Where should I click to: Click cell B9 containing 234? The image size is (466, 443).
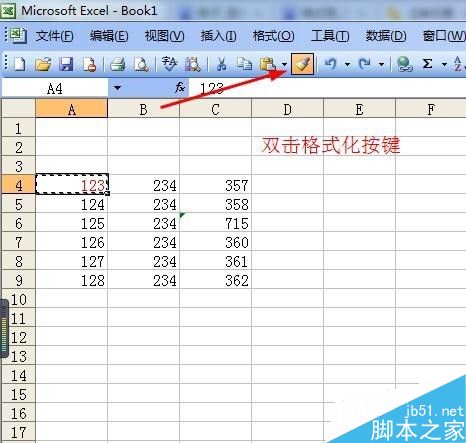[144, 280]
